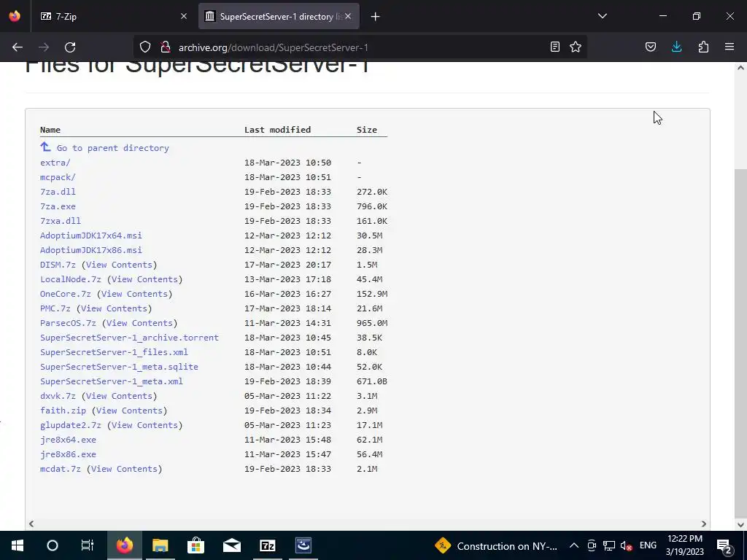This screenshot has width=747, height=560.
Task: Download OneCore.7z archive
Action: (65, 294)
